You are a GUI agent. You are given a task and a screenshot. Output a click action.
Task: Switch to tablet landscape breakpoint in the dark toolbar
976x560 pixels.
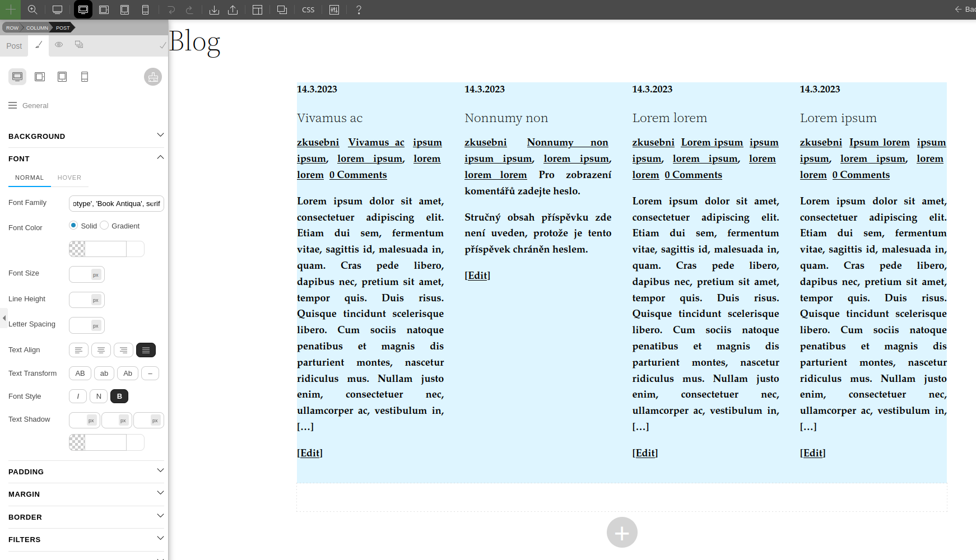pyautogui.click(x=104, y=10)
